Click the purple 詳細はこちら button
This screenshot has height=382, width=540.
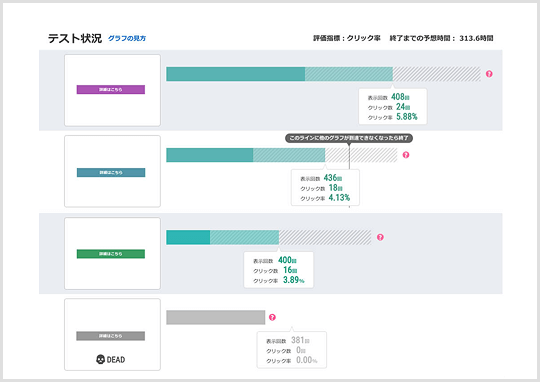pyautogui.click(x=111, y=90)
